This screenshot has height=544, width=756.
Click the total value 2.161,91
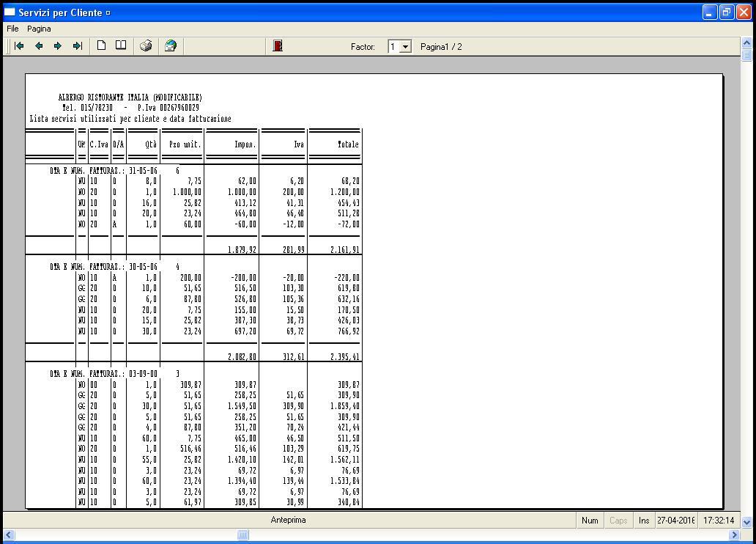pyautogui.click(x=345, y=250)
